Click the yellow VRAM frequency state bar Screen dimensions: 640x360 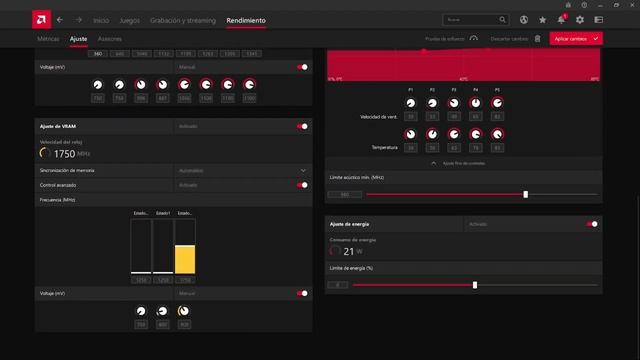pos(185,259)
